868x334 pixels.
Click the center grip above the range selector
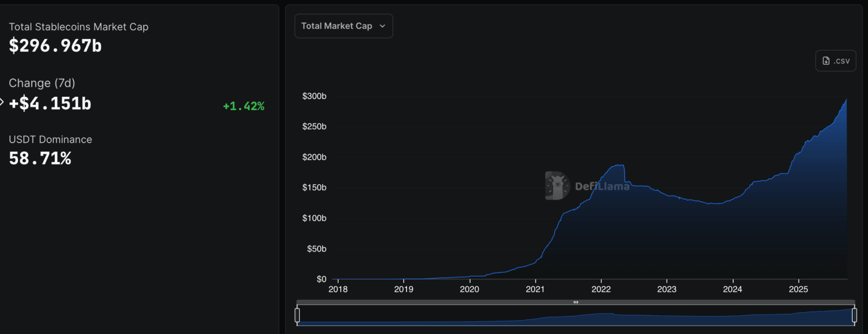576,302
